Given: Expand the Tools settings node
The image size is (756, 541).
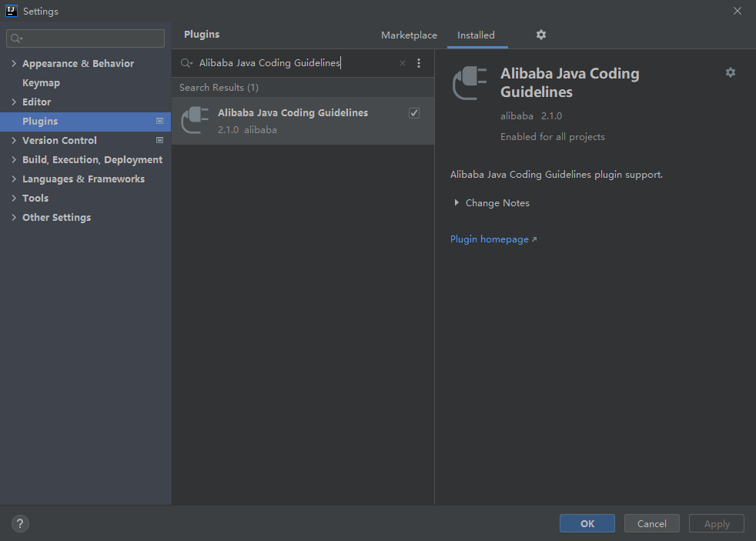Looking at the screenshot, I should 14,198.
